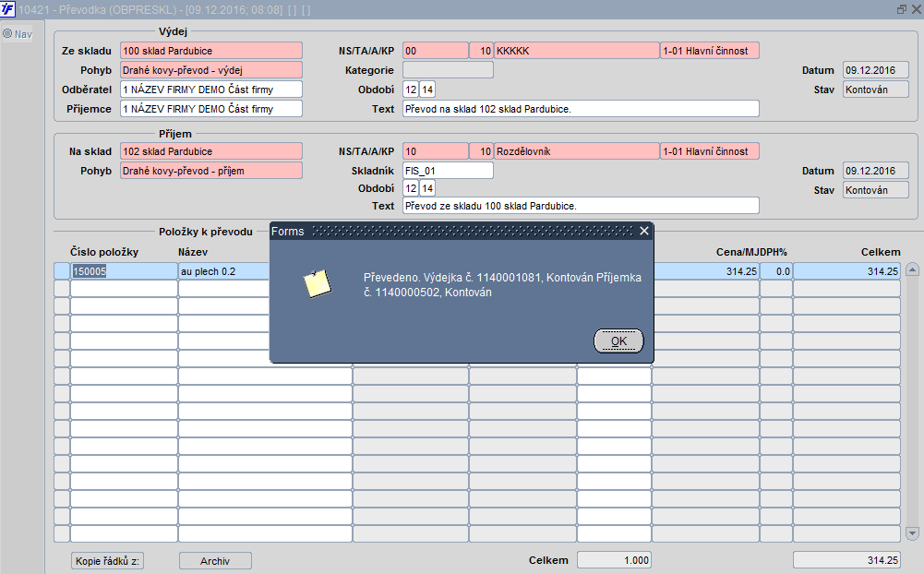Viewport: 924px width, 574px height.
Task: Focus the Ze skladu field 100 sklad Pardubice
Action: pyautogui.click(x=211, y=51)
